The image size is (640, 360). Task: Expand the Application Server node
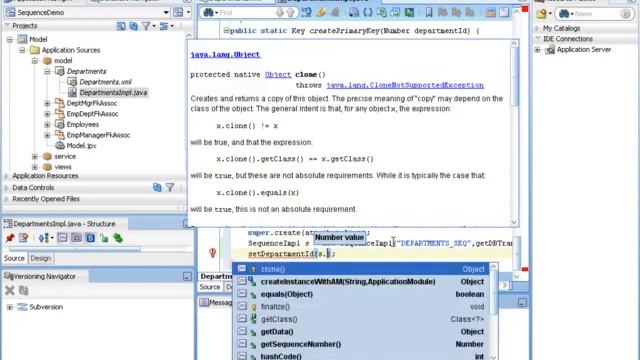click(x=538, y=50)
